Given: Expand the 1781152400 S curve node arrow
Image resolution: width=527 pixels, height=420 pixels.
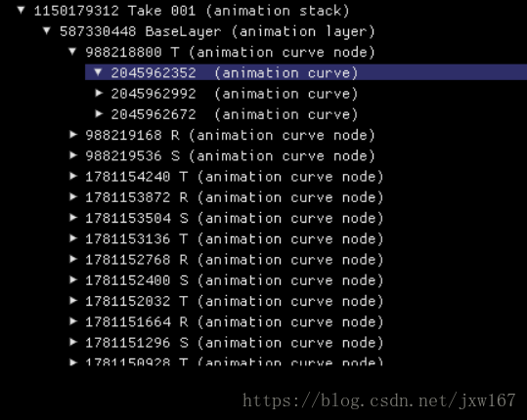Looking at the screenshot, I should tap(73, 280).
